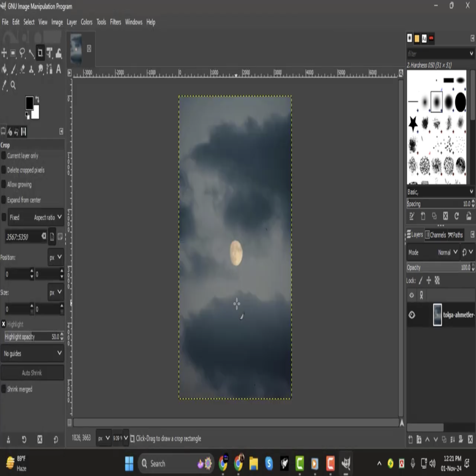This screenshot has width=476, height=476.
Task: Click the Auto Shrink button
Action: 32,373
